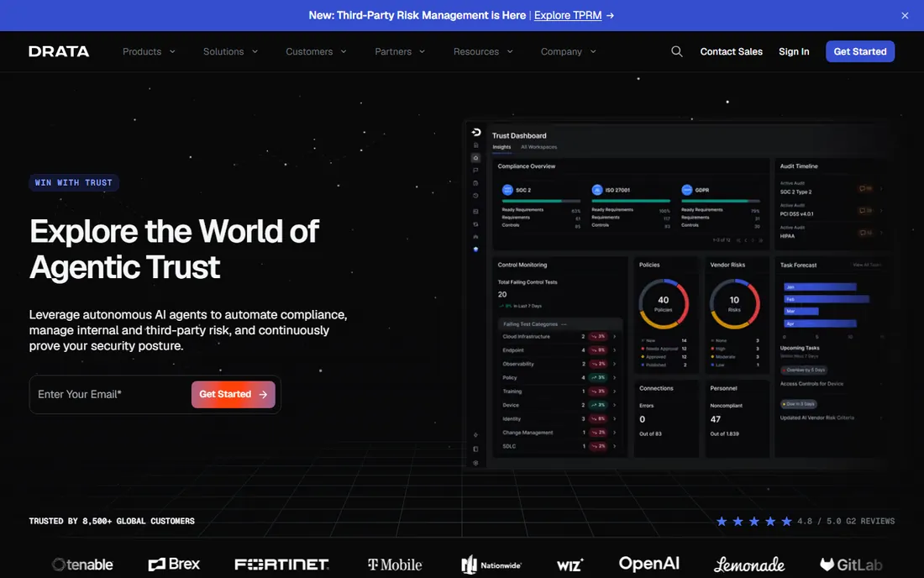This screenshot has width=924, height=578.
Task: Click the WIZ customer logo
Action: 570,565
